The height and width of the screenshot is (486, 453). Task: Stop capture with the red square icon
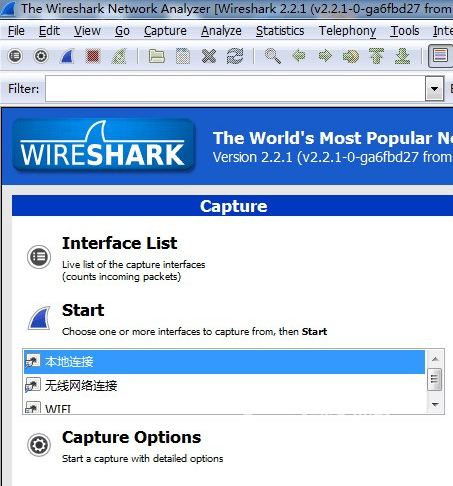tap(93, 56)
